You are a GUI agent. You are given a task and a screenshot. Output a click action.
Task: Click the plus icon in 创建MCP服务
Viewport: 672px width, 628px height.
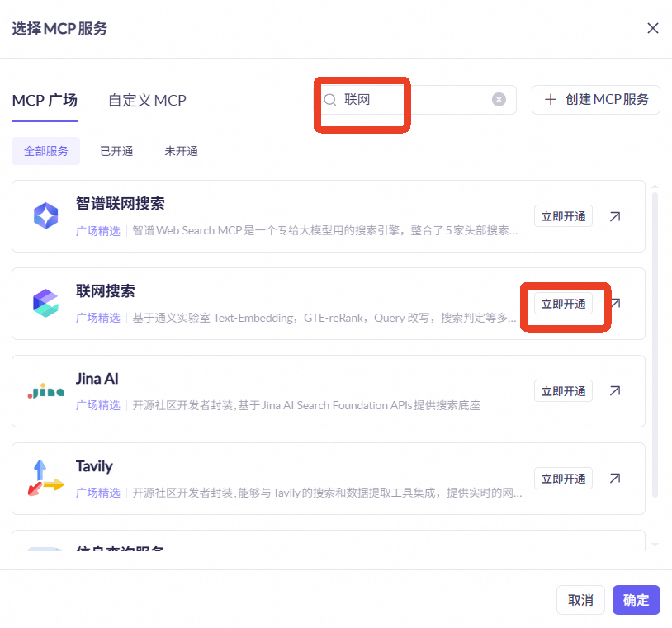[551, 99]
